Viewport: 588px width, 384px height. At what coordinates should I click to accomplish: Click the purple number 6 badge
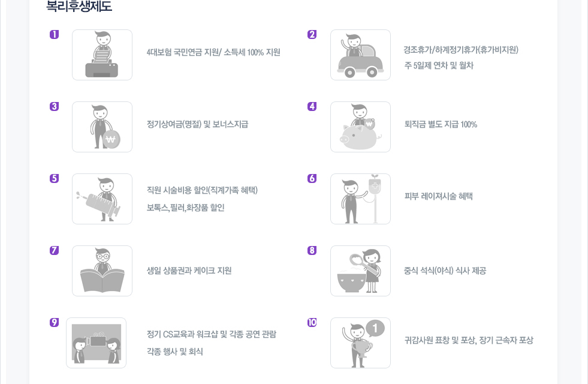point(312,178)
